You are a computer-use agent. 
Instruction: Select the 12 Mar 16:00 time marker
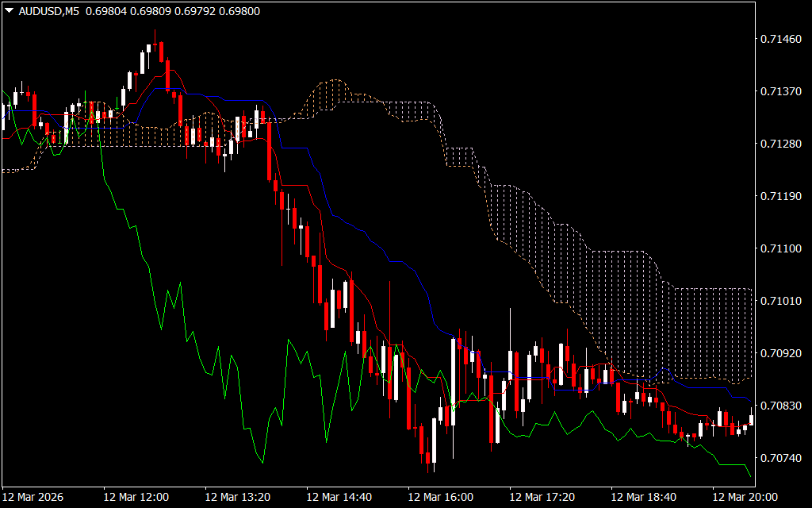[x=440, y=497]
